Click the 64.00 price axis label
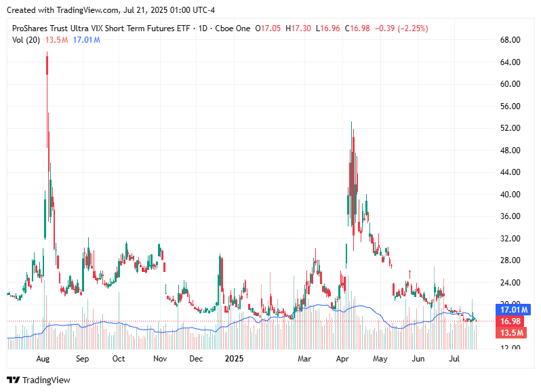Viewport: 541px width, 392px height. (x=510, y=62)
